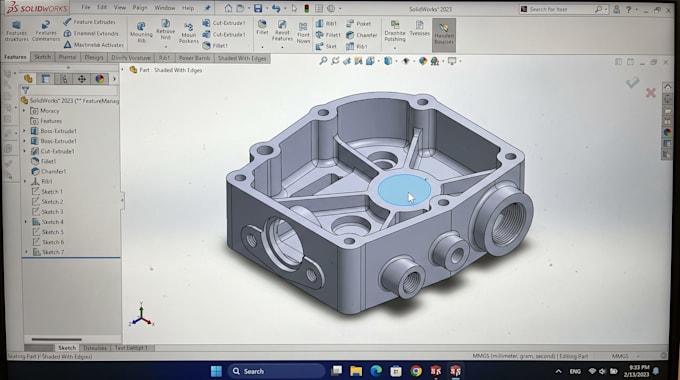The image size is (680, 380).
Task: Click the Home icon in the top toolbar
Action: [228, 8]
